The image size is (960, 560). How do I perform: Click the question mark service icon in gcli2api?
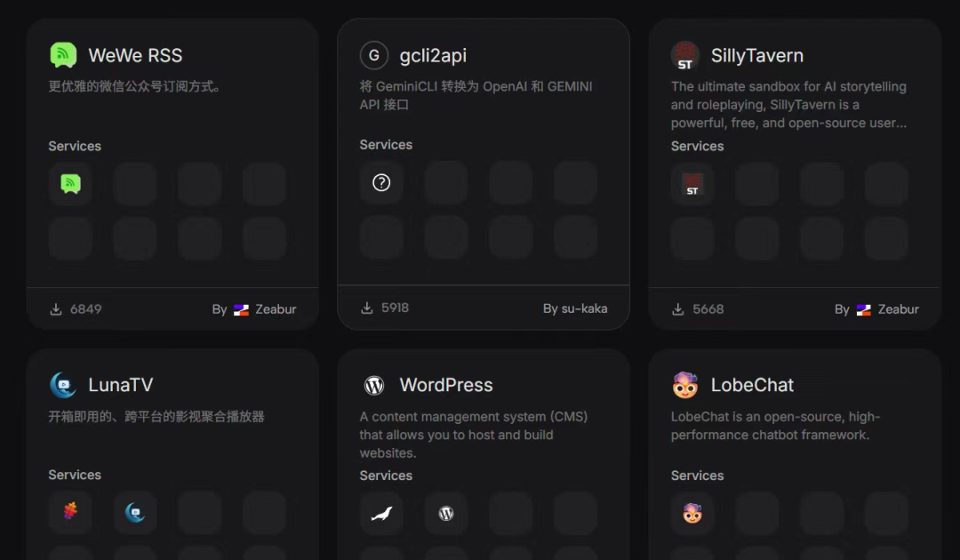click(381, 182)
